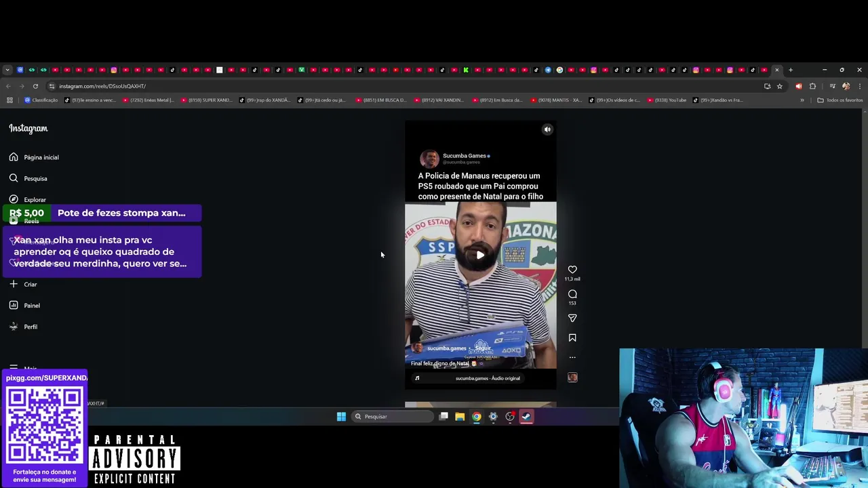Open the "(7292) Enéas Metal" bookmark
Image resolution: width=868 pixels, height=488 pixels.
[x=149, y=100]
